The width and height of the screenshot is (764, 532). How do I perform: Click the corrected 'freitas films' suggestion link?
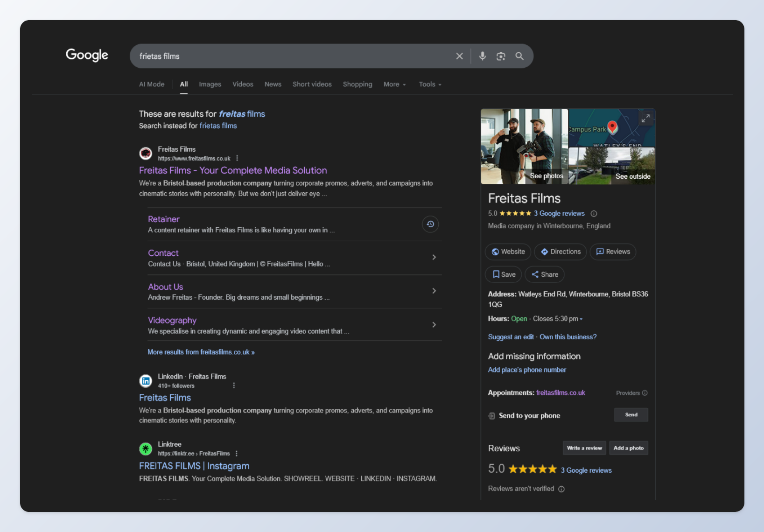click(242, 114)
